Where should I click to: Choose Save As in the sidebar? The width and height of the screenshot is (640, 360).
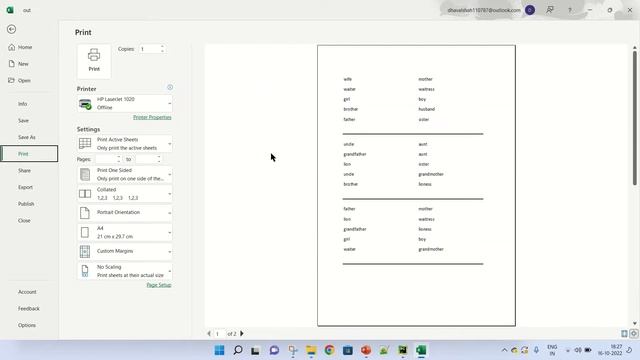(x=27, y=138)
